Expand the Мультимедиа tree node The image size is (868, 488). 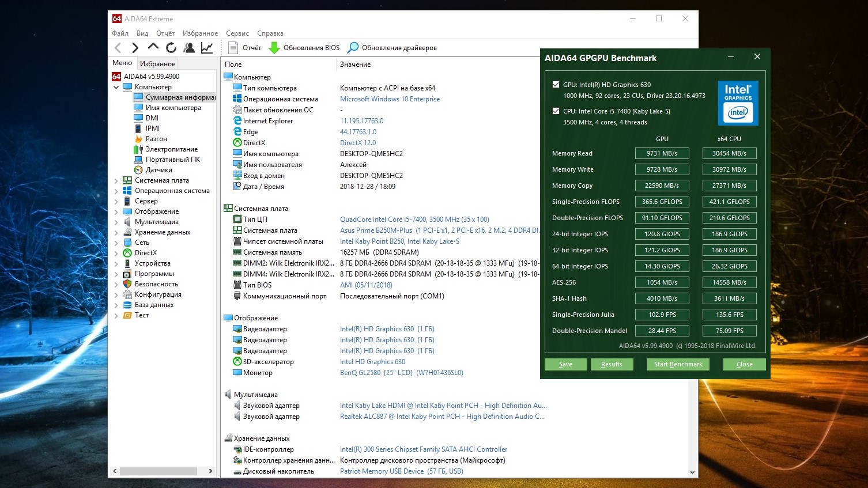pos(116,222)
